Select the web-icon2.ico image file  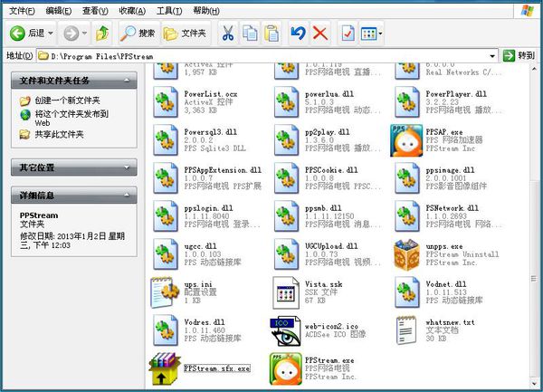coord(285,331)
